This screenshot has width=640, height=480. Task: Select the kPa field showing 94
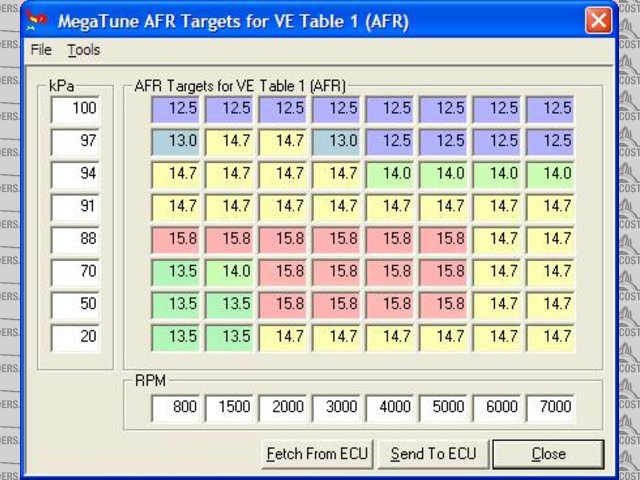tap(75, 174)
